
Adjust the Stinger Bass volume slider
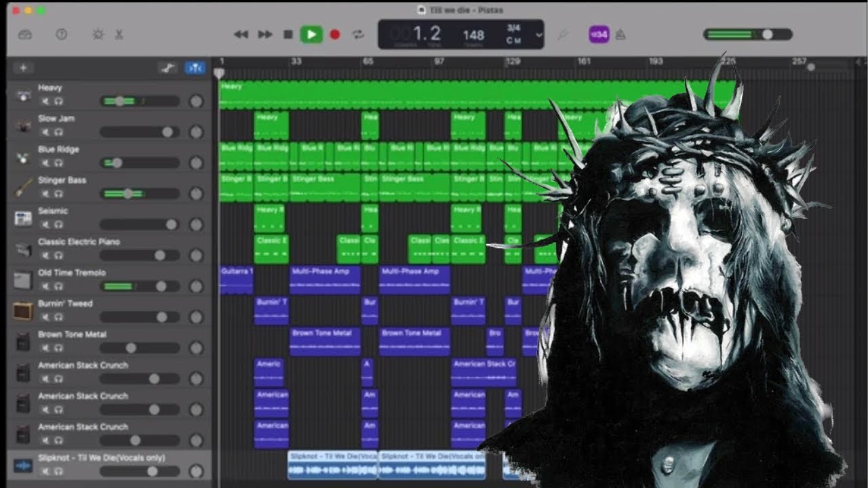tap(140, 194)
